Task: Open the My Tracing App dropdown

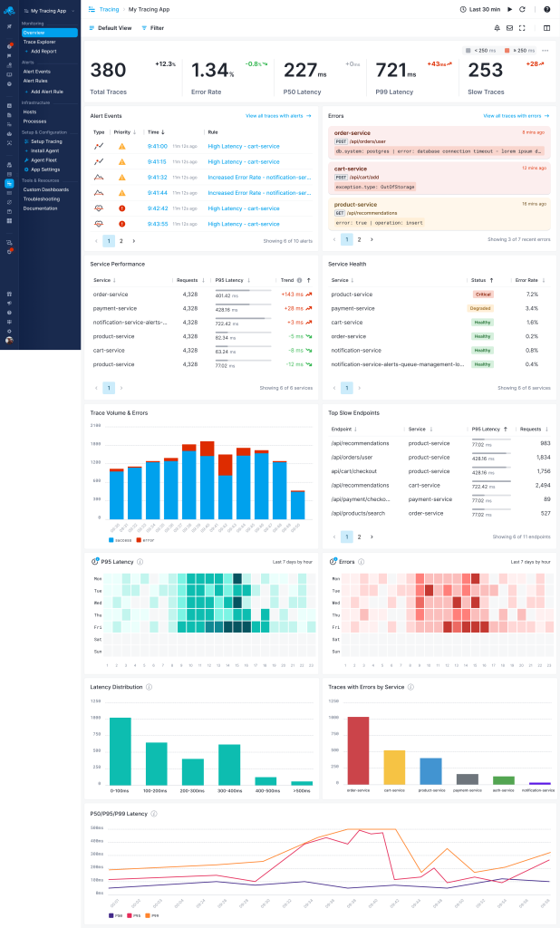Action: tap(49, 11)
